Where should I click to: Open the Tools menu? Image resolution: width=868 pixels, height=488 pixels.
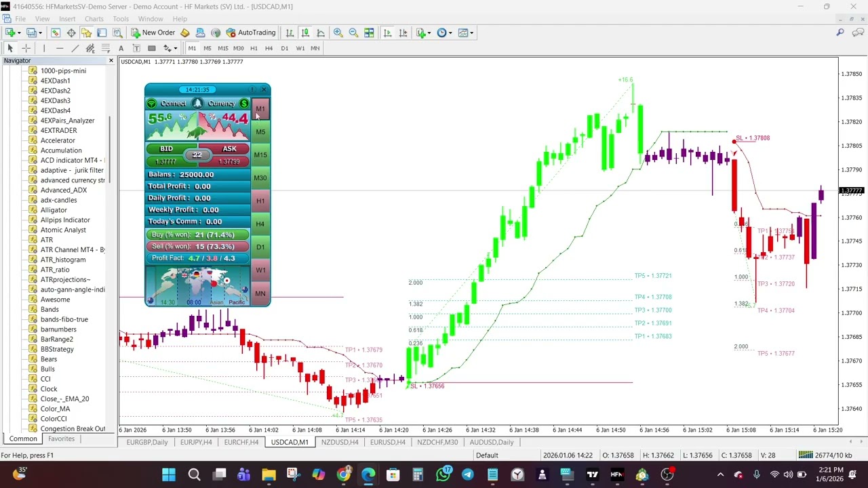(x=121, y=19)
